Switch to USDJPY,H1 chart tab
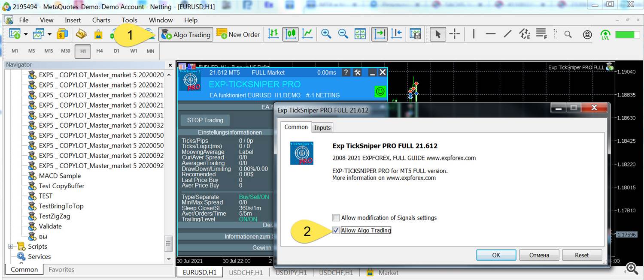 [x=291, y=273]
